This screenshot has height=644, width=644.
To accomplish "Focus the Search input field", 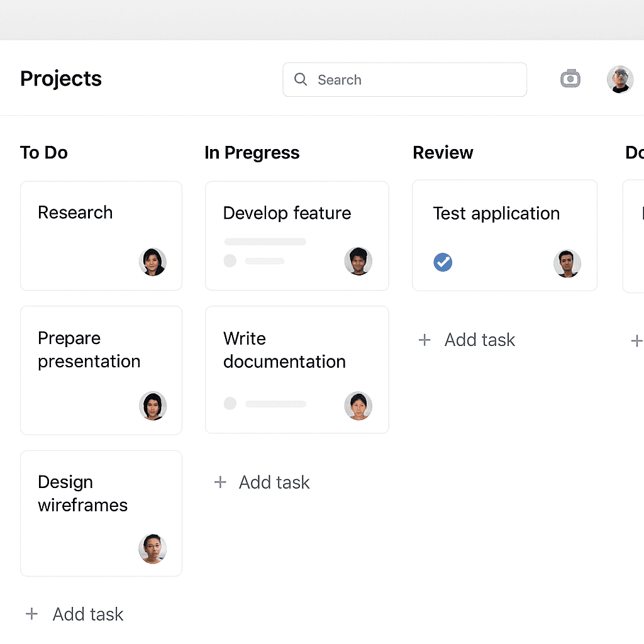I will (404, 80).
